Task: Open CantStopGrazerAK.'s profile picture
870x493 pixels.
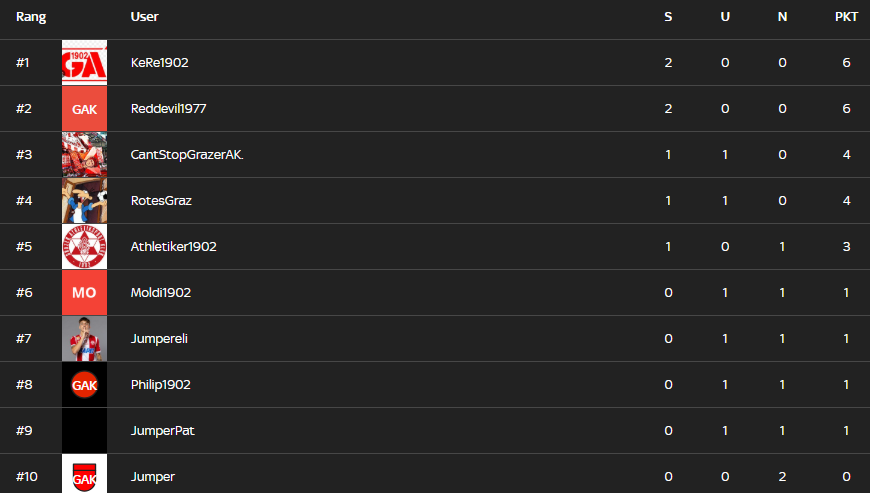Action: [x=84, y=155]
